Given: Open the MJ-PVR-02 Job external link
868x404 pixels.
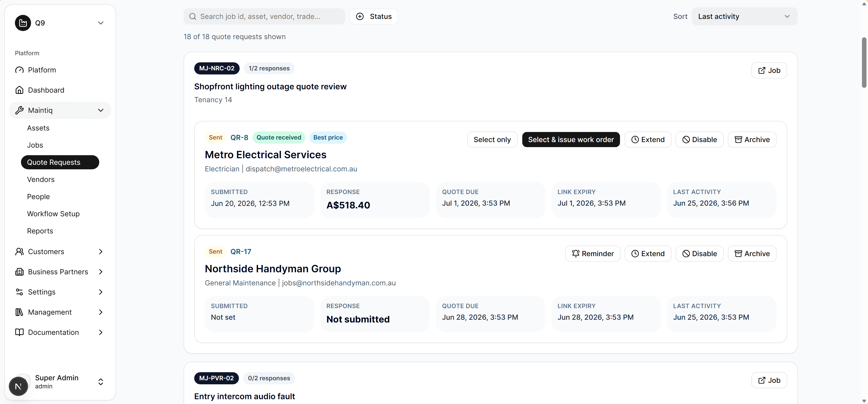Looking at the screenshot, I should coord(769,381).
